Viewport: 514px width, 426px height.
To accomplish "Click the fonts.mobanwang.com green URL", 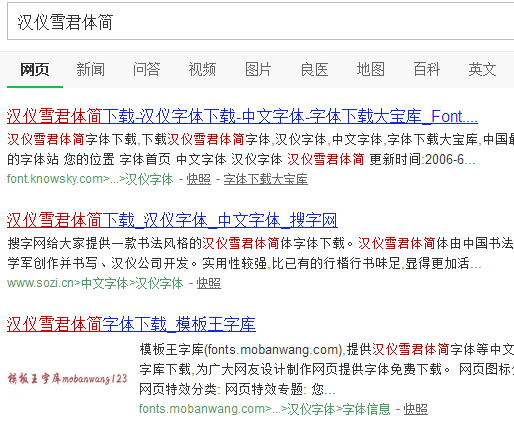I will coord(265,409).
